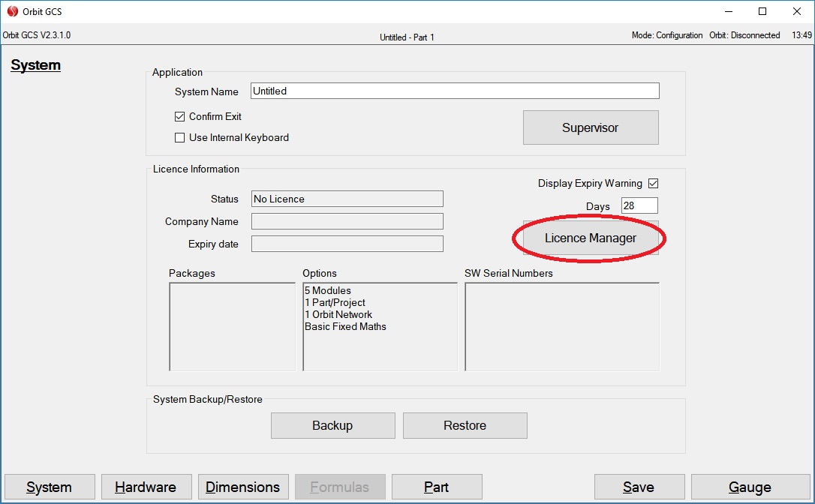
Task: Open the Dimensions tab
Action: click(x=242, y=487)
